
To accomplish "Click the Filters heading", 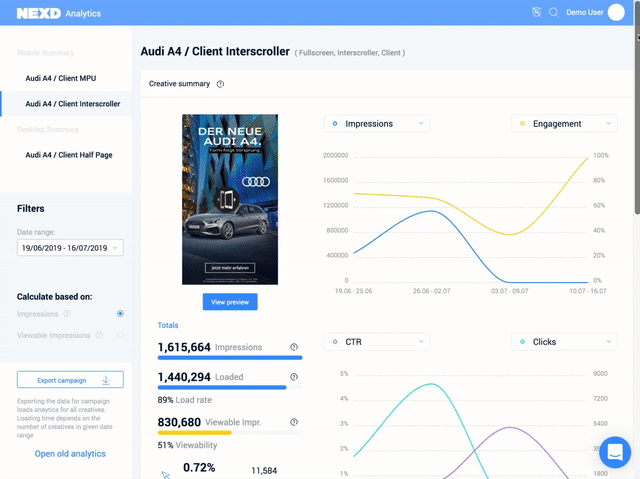I will tap(31, 208).
